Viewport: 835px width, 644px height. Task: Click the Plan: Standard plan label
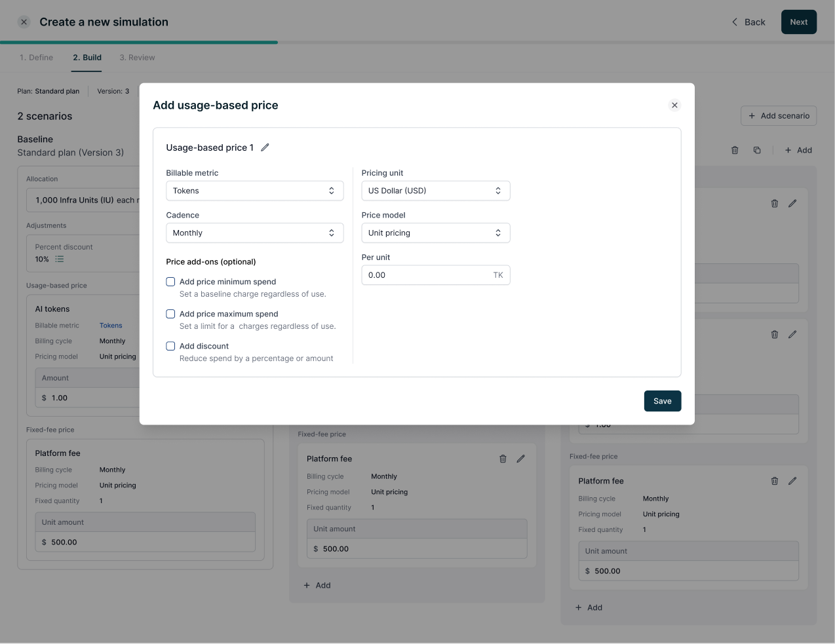tap(49, 92)
